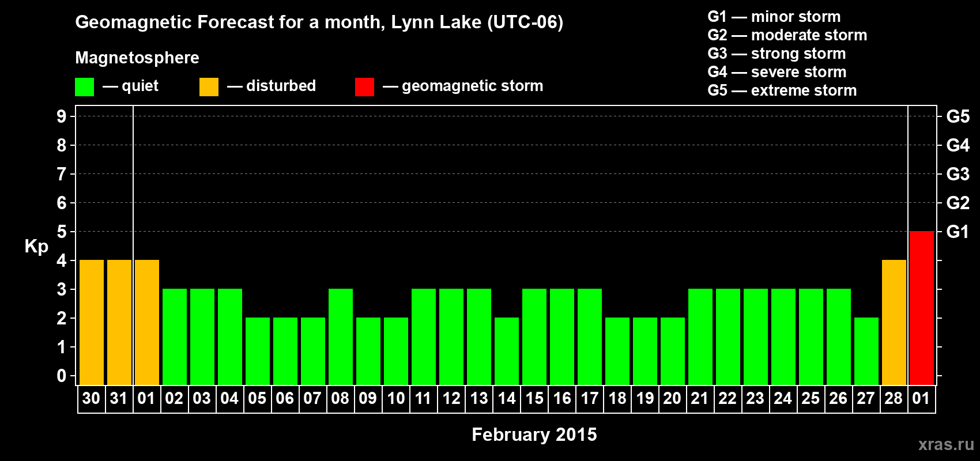Select the green bar for February 05
This screenshot has width=980, height=461.
tap(258, 351)
